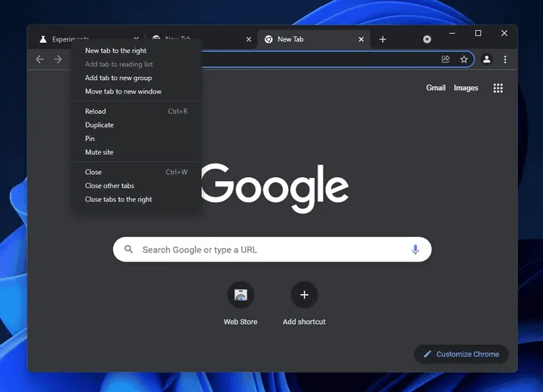This screenshot has height=392, width=543.
Task: Open the Web Store shortcut
Action: click(x=241, y=295)
